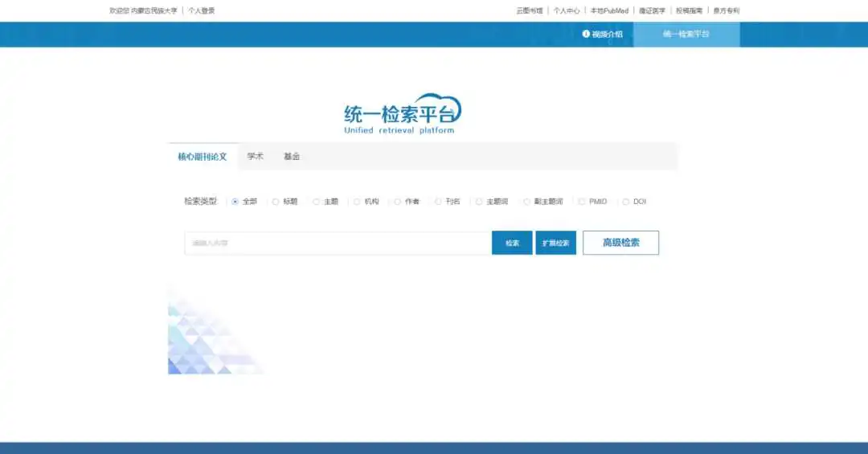
Task: Open the 统一检索平台 navigation tab
Action: [686, 35]
